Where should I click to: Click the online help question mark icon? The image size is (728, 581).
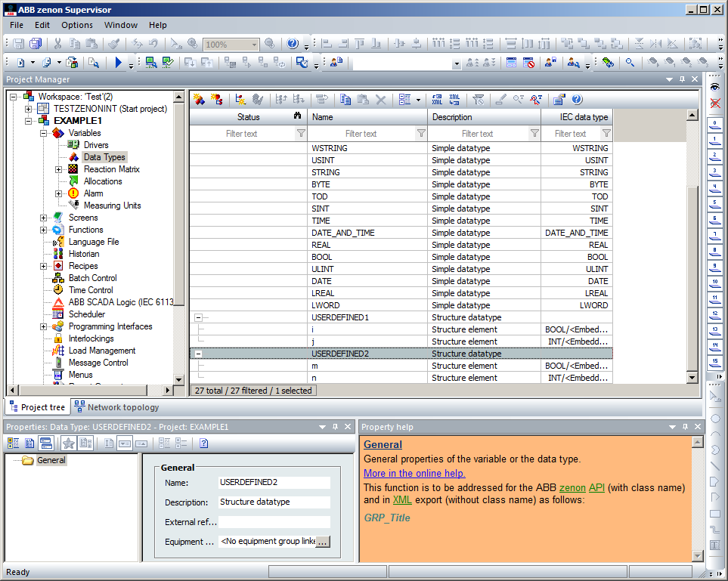tap(576, 99)
